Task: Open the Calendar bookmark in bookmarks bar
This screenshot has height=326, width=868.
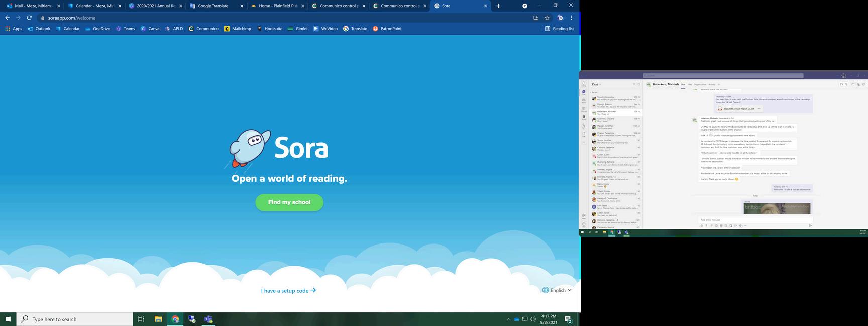Action: pyautogui.click(x=68, y=29)
